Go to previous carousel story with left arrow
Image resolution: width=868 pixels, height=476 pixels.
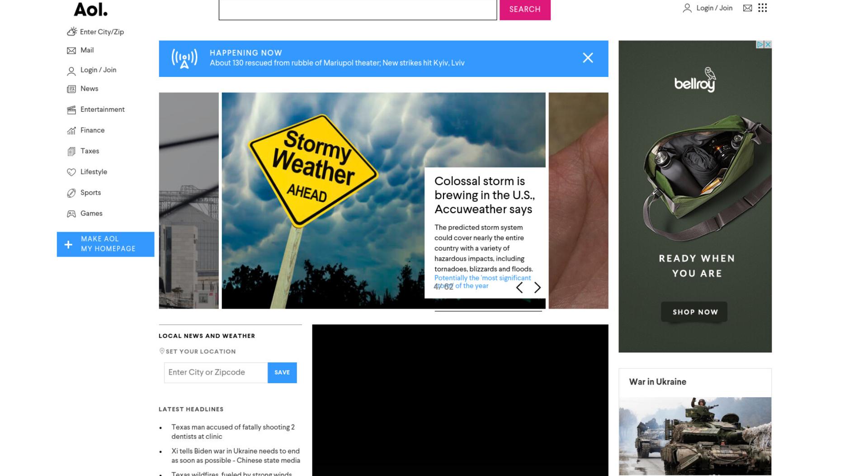[519, 288]
